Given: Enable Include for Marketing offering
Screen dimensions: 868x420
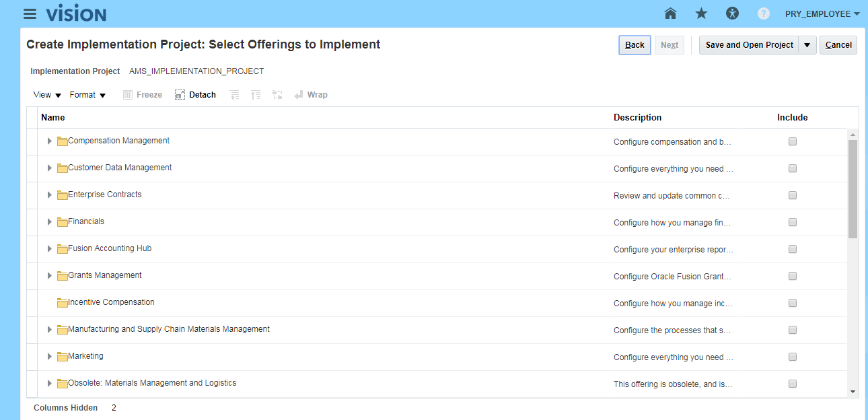Looking at the screenshot, I should [793, 357].
